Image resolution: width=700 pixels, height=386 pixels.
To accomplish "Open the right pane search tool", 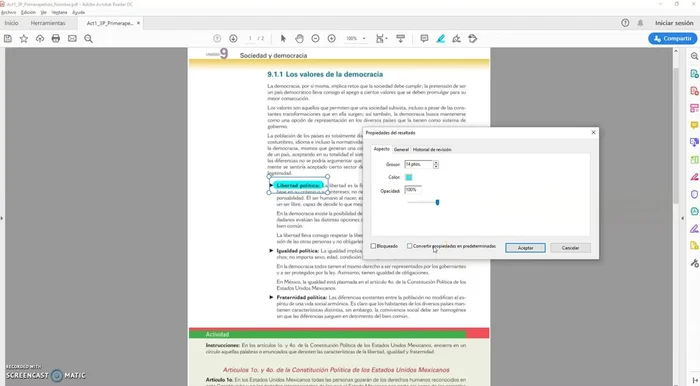I will 694,56.
